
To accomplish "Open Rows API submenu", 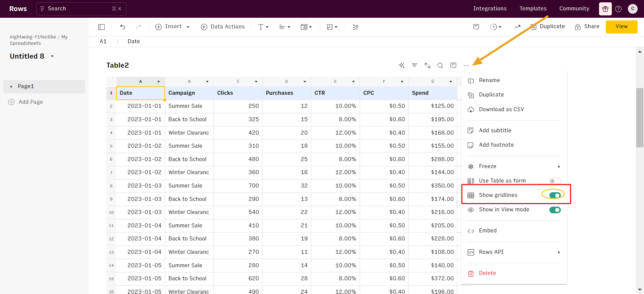I will pyautogui.click(x=514, y=252).
